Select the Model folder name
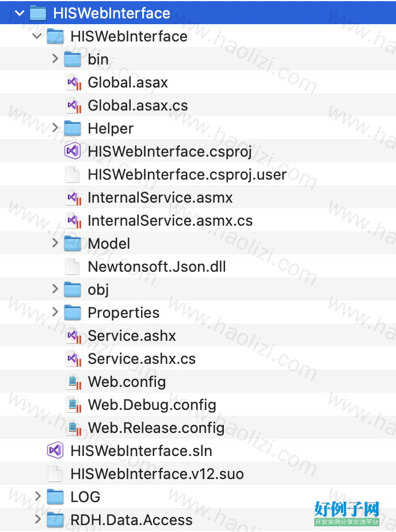Image resolution: width=396 pixels, height=532 pixels. (x=109, y=244)
